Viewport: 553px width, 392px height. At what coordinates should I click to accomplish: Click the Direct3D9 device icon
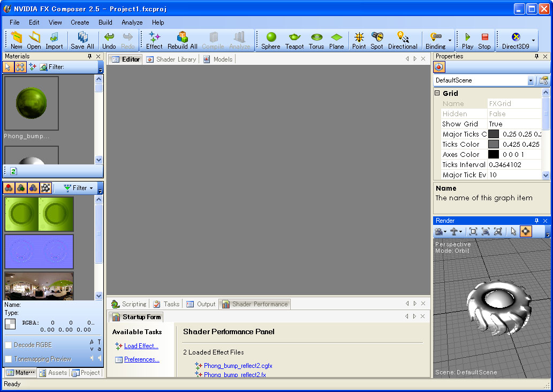516,41
